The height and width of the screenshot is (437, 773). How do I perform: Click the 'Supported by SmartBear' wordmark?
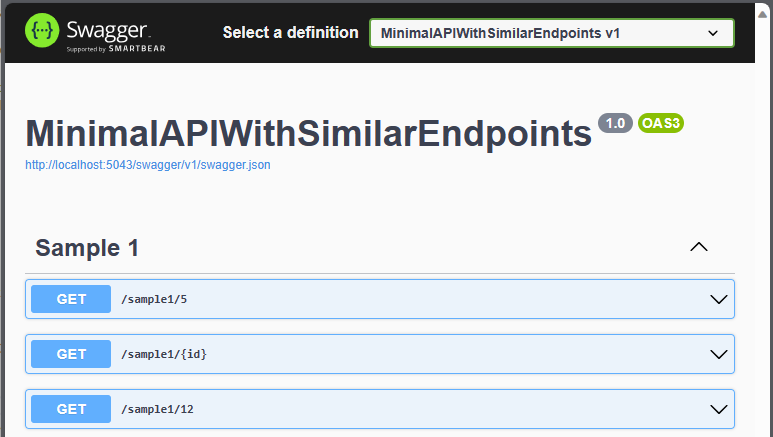(109, 48)
